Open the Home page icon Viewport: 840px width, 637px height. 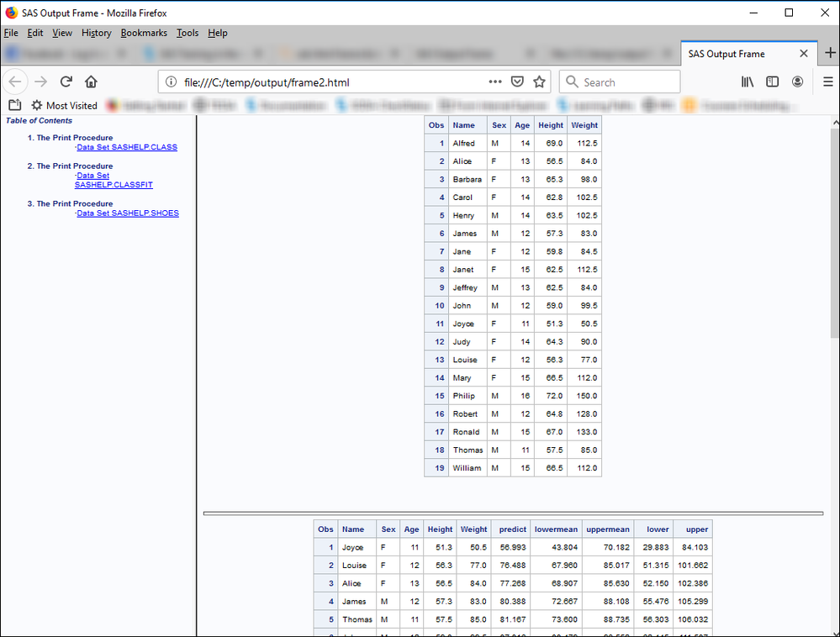(91, 82)
